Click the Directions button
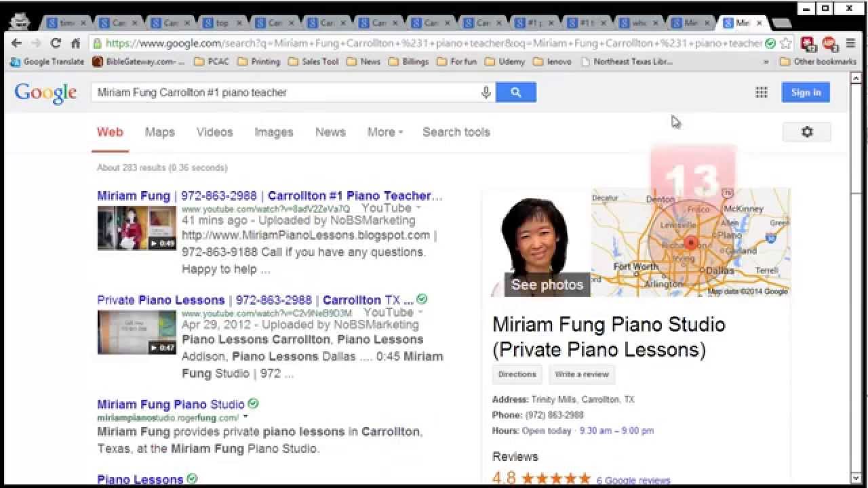The width and height of the screenshot is (868, 488). pyautogui.click(x=517, y=374)
